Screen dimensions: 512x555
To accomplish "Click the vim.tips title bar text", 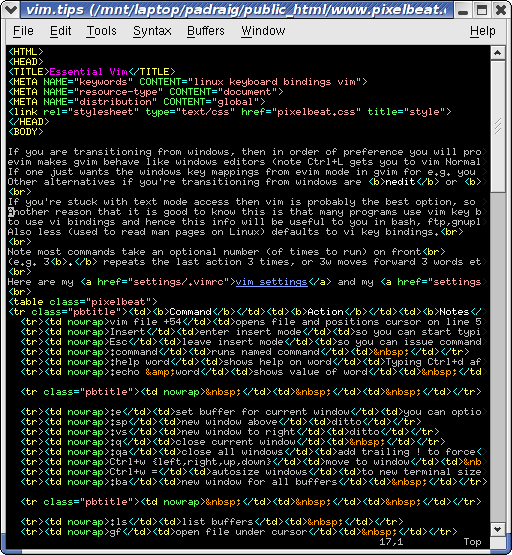I will coord(236,10).
